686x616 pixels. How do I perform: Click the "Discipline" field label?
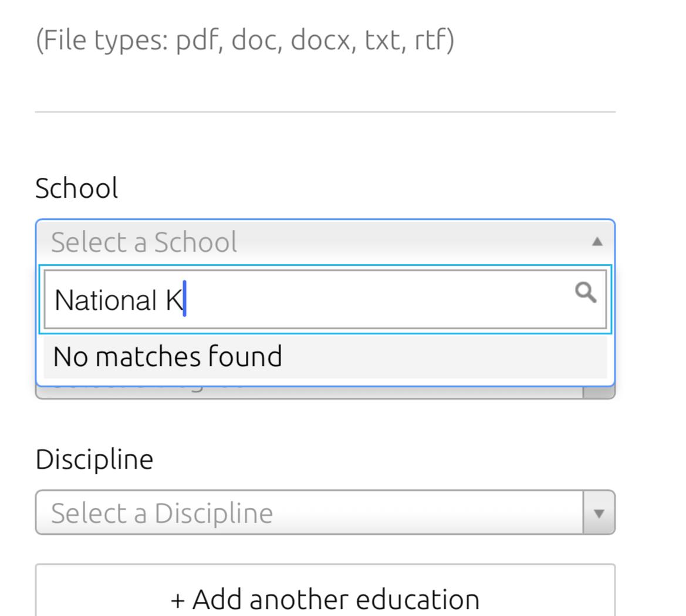click(x=94, y=459)
